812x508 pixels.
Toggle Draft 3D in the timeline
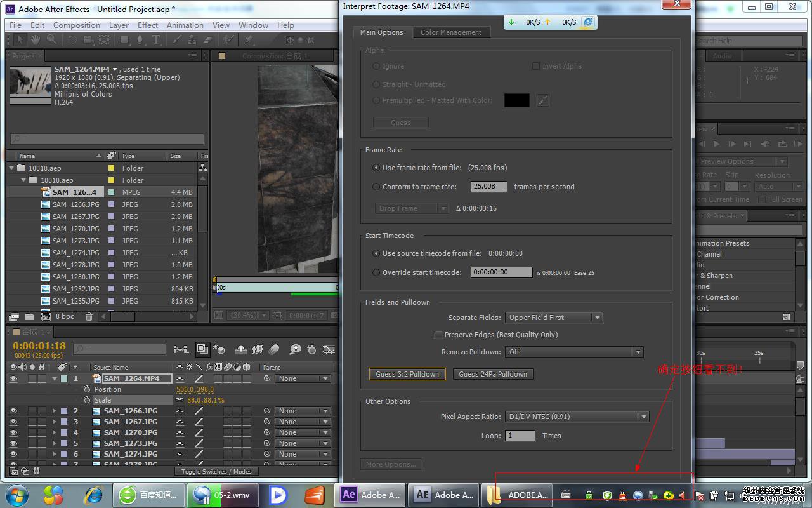(x=219, y=349)
